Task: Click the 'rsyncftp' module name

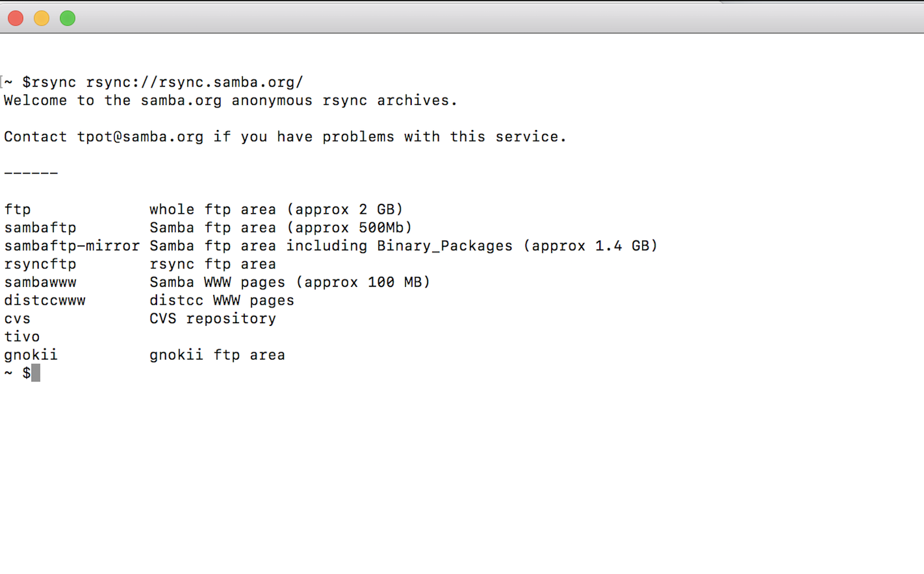Action: tap(40, 265)
